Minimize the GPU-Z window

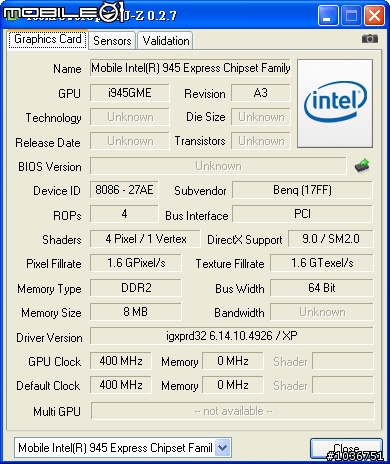tap(328, 15)
